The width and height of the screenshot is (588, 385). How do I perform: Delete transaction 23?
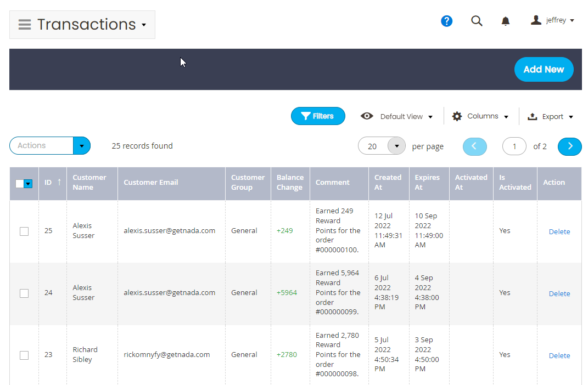point(559,355)
